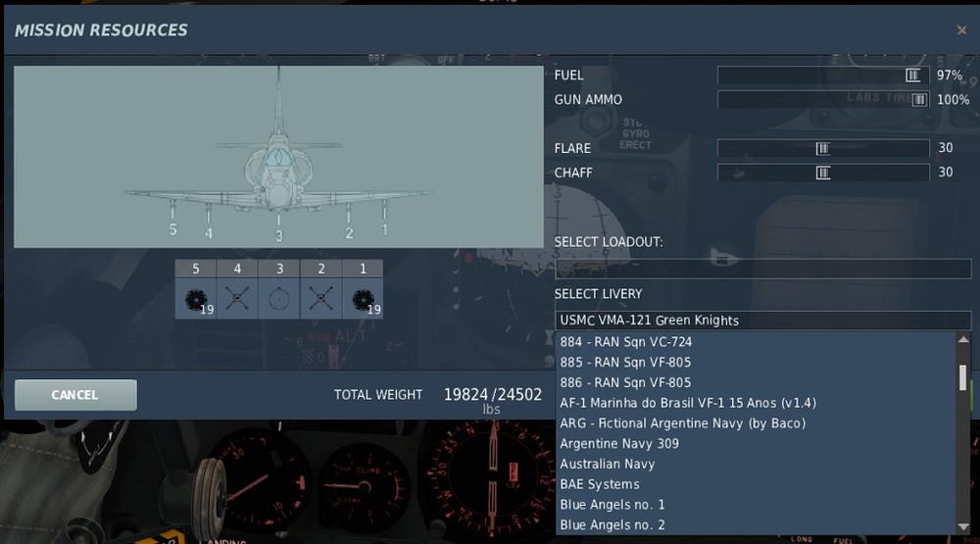980x544 pixels.
Task: Select the centerline pylon 3 slot
Action: click(x=278, y=299)
